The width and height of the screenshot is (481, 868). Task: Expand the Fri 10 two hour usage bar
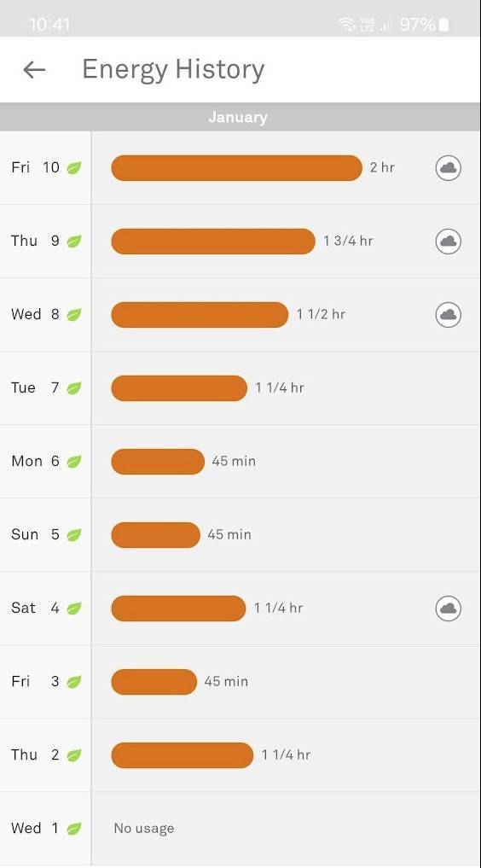236,168
